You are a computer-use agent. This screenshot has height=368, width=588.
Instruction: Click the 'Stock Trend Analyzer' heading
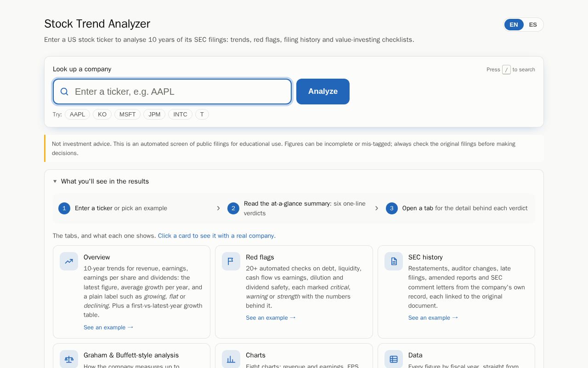[x=97, y=24]
